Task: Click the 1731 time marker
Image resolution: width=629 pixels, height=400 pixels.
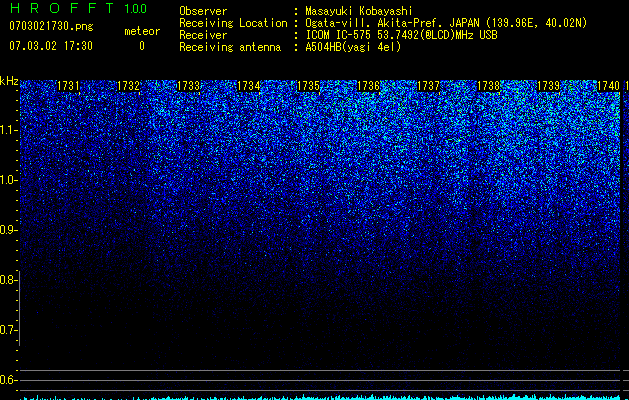Action: [68, 86]
